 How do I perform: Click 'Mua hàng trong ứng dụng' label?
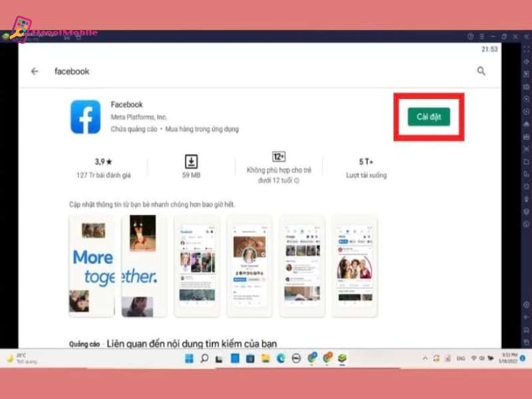tap(202, 129)
